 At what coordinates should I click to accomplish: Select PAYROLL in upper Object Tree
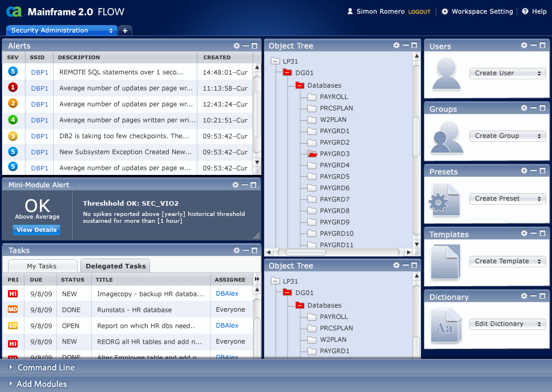pos(334,97)
